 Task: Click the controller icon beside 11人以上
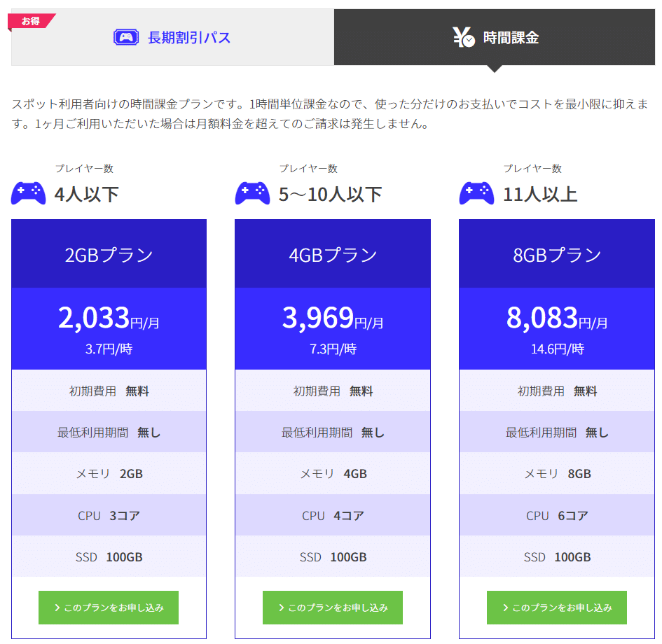pyautogui.click(x=476, y=193)
